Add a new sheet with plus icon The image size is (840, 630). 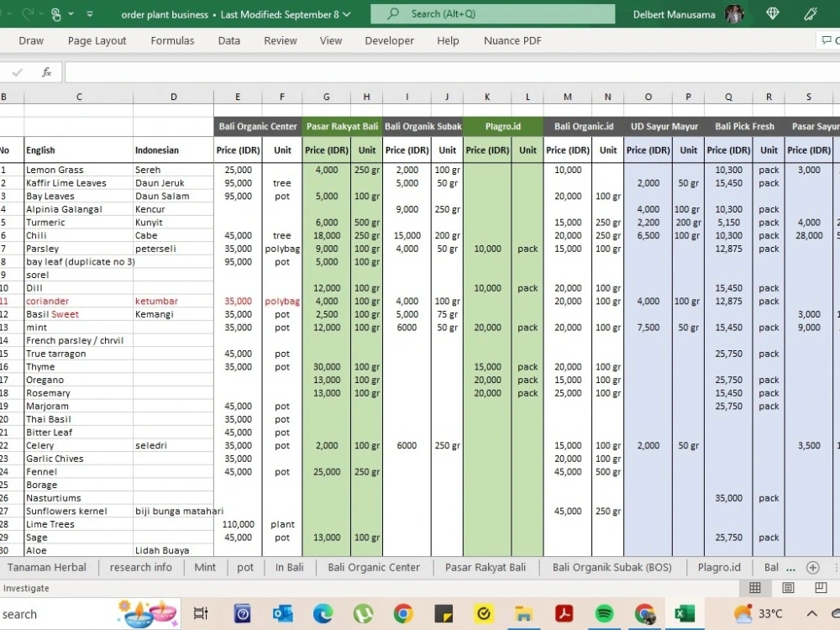tap(812, 568)
